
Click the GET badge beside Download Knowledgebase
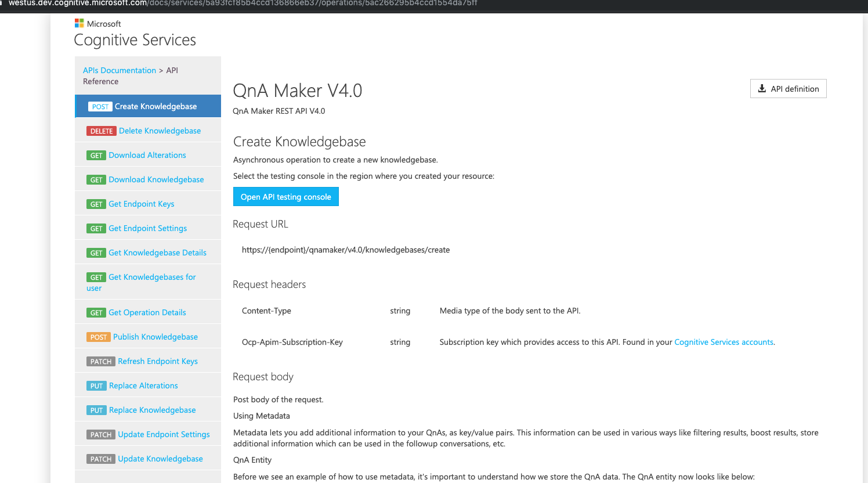96,180
